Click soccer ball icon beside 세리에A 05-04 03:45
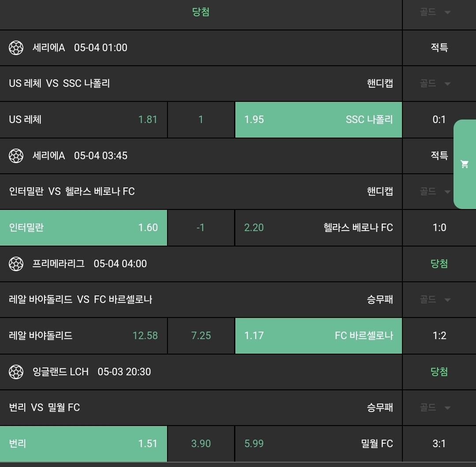Viewport: 476px width, 467px height. coord(16,156)
